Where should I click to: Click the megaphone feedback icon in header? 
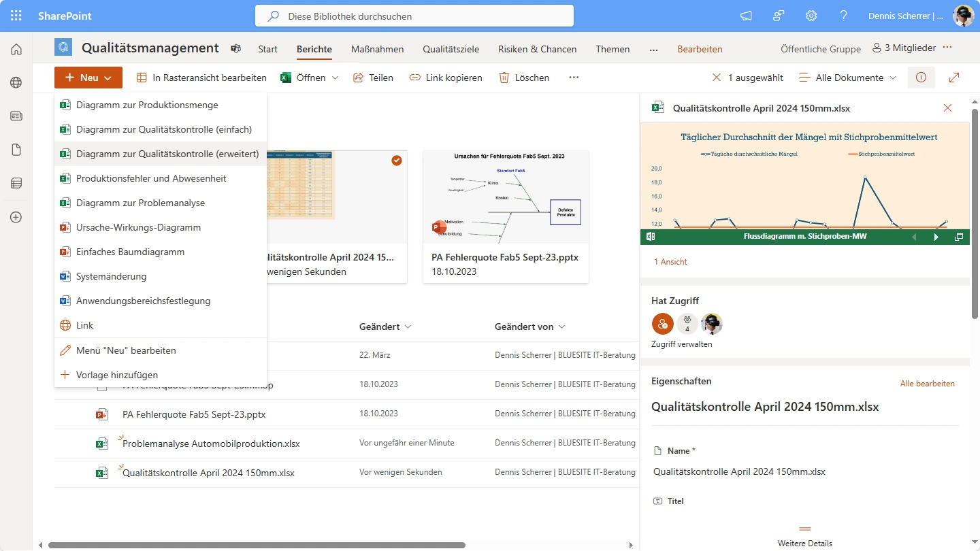[x=747, y=16]
